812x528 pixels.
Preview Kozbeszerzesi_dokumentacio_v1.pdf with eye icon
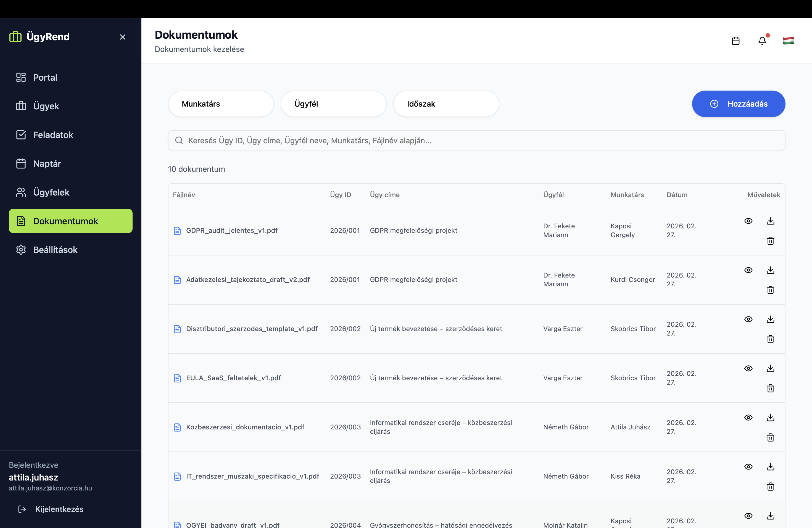[748, 418]
